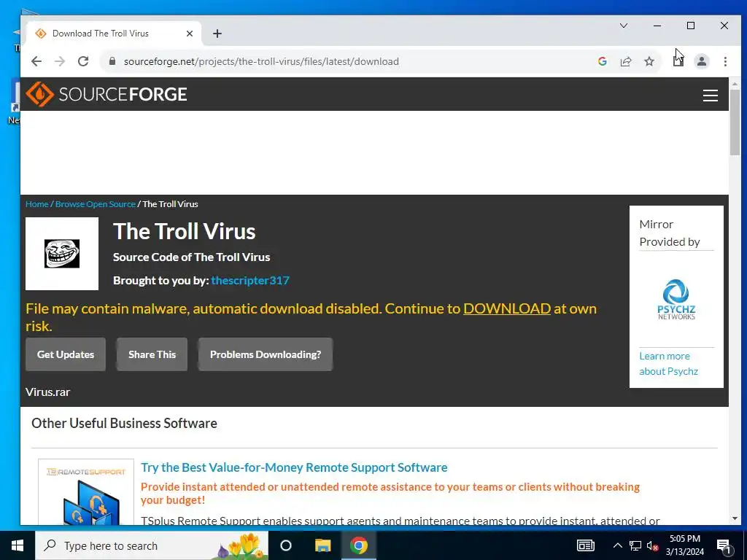747x560 pixels.
Task: Click the scrollbar down arrow
Action: click(x=735, y=518)
